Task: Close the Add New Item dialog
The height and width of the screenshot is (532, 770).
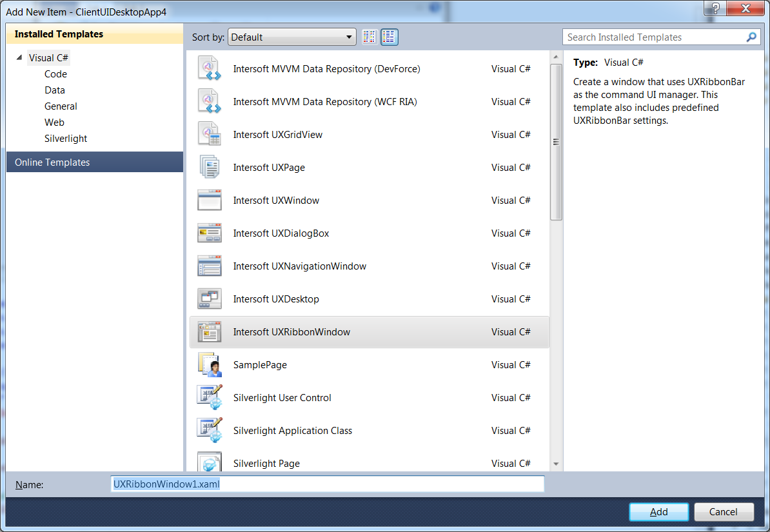Action: pyautogui.click(x=745, y=8)
